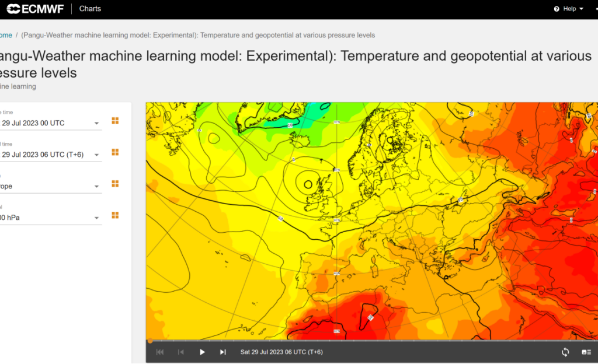Expand the valid time 06 UTC (T+6) dropdown
Viewport: 598px width, 364px height.
coord(96,155)
